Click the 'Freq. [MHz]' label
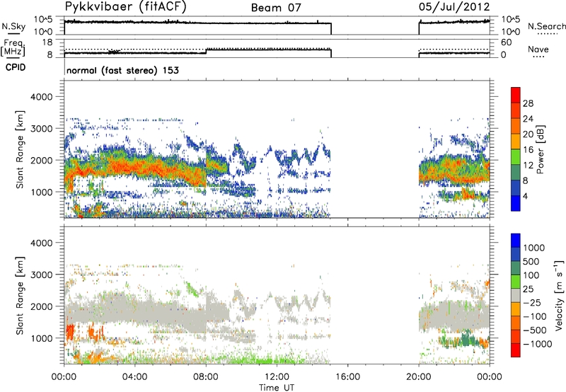Screen dimensions: 566x392 coord(13,47)
